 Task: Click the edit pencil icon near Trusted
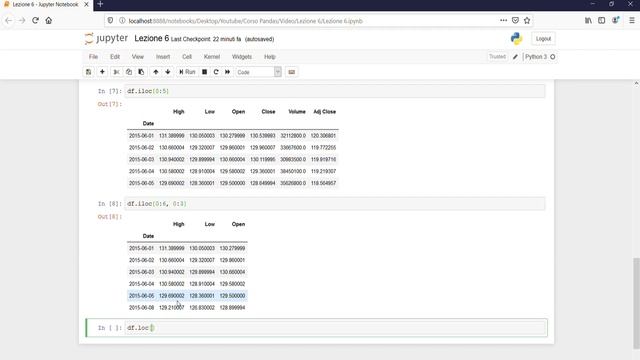click(515, 57)
